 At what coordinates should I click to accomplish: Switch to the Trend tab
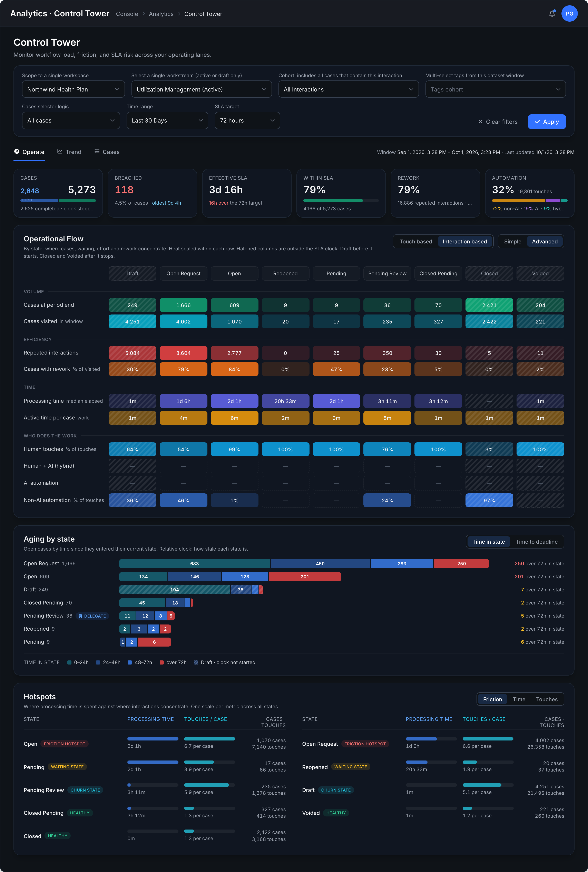tap(69, 152)
